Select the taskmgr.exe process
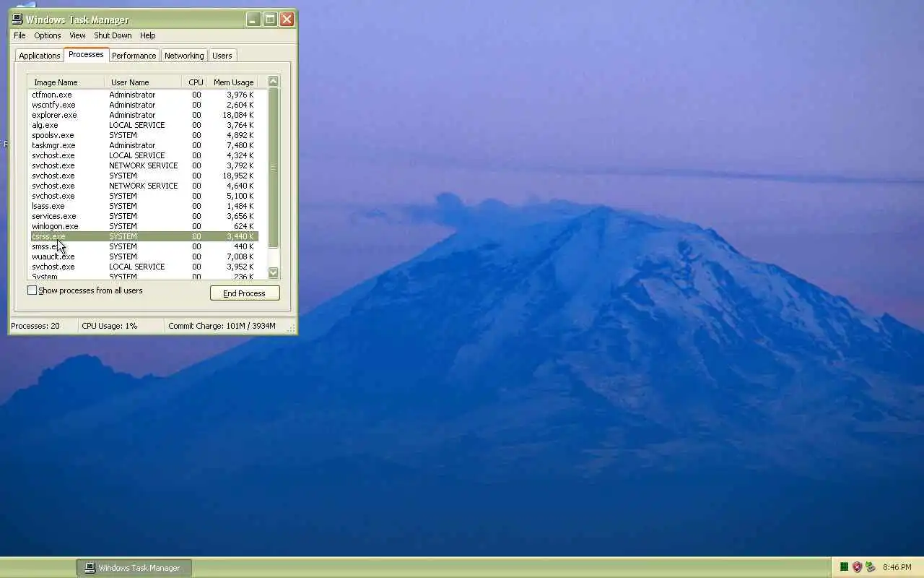Screen dimensions: 924x578 click(x=143, y=145)
